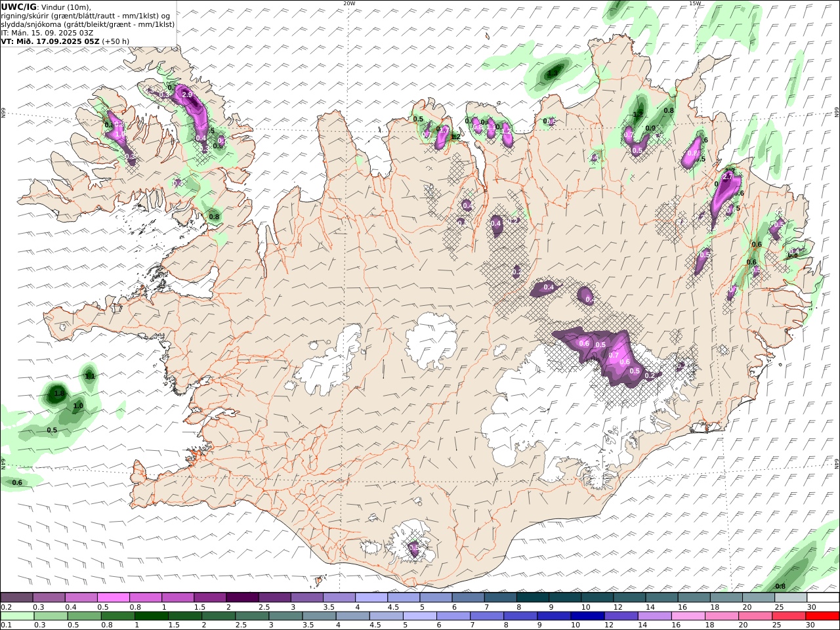Image resolution: width=840 pixels, height=630 pixels.
Task: Click the swatch labeled 3 in the lower row
Action: point(285,616)
